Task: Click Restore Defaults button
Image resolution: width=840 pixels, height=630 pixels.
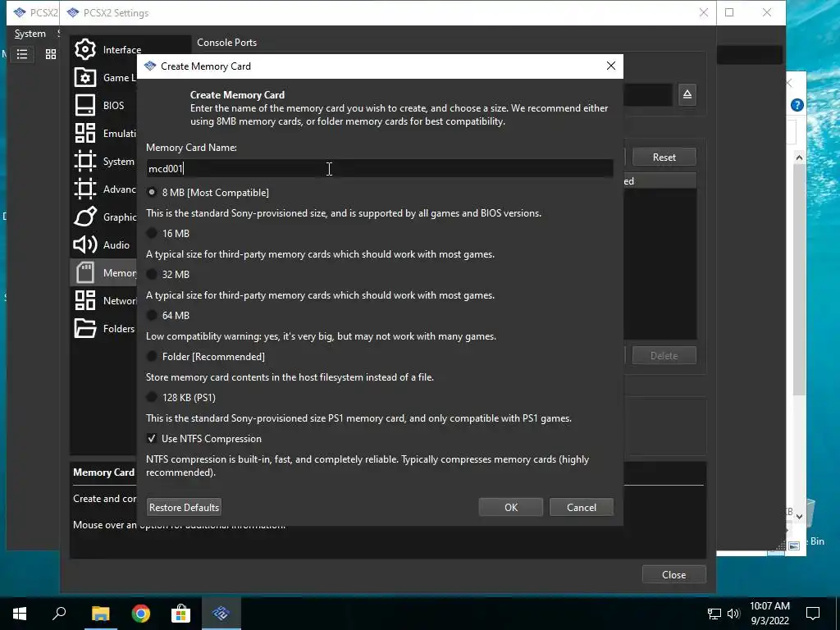Action: click(184, 507)
